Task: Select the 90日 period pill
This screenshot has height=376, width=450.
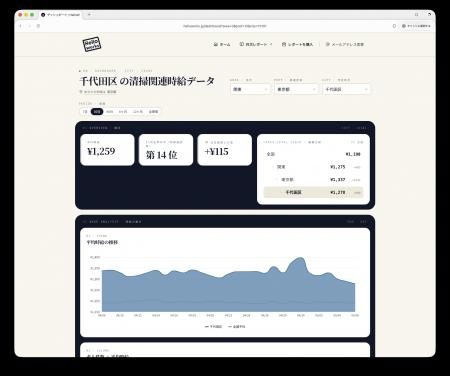Action: (110, 112)
